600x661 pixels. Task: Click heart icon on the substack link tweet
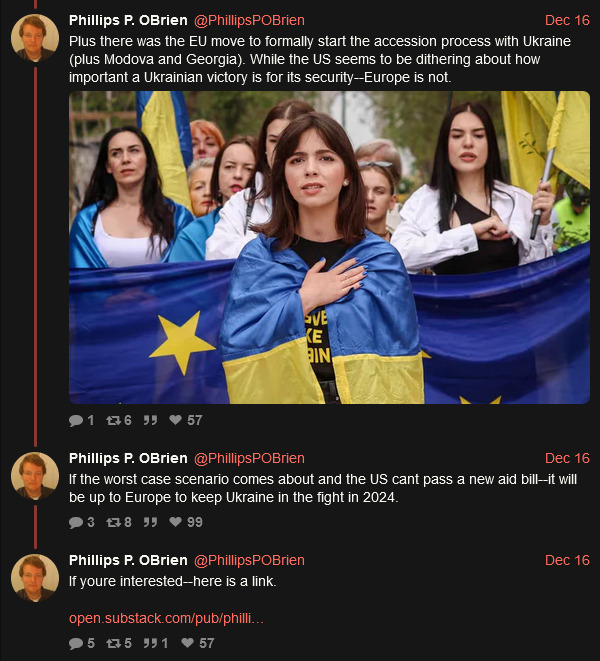coord(187,643)
